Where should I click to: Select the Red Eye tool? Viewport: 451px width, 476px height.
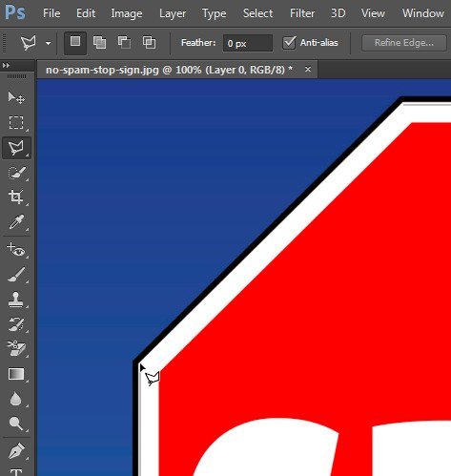click(x=16, y=250)
